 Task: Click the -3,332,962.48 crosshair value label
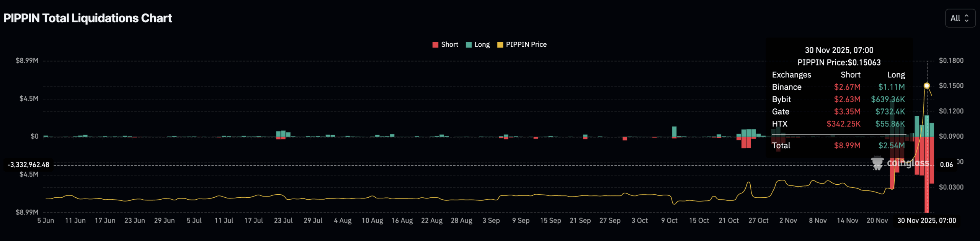tap(29, 165)
